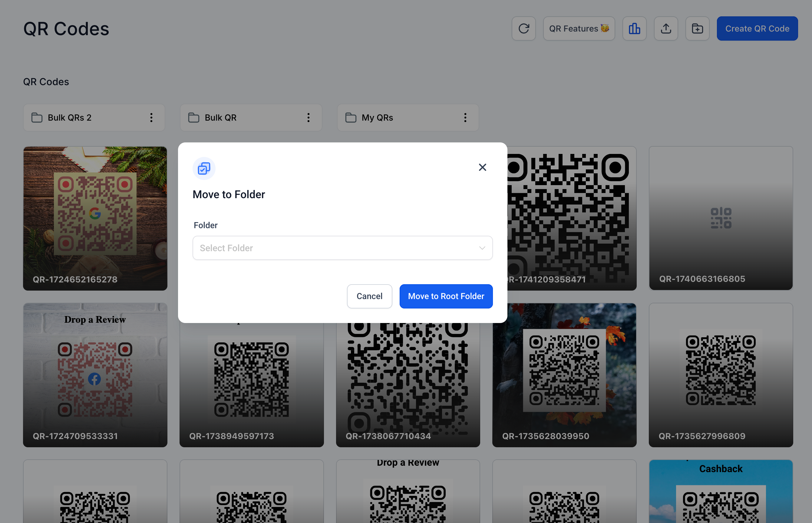Close the Move to Folder dialog

coord(482,167)
